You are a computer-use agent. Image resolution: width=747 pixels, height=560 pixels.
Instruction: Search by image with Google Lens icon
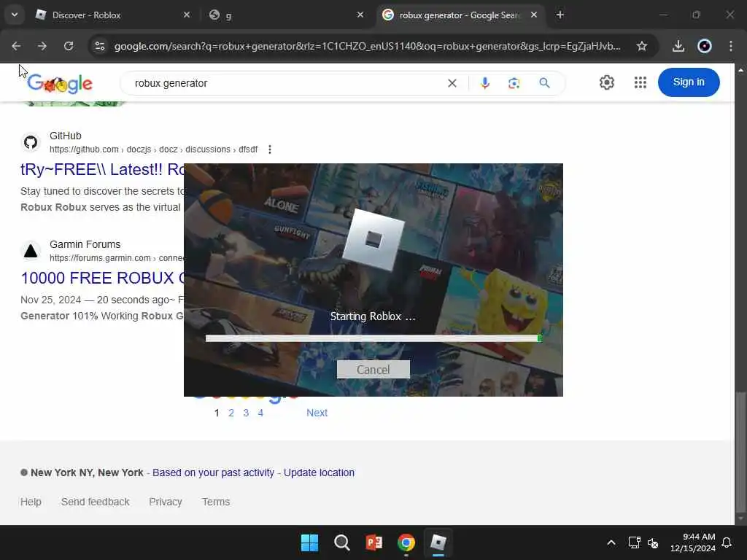point(514,83)
